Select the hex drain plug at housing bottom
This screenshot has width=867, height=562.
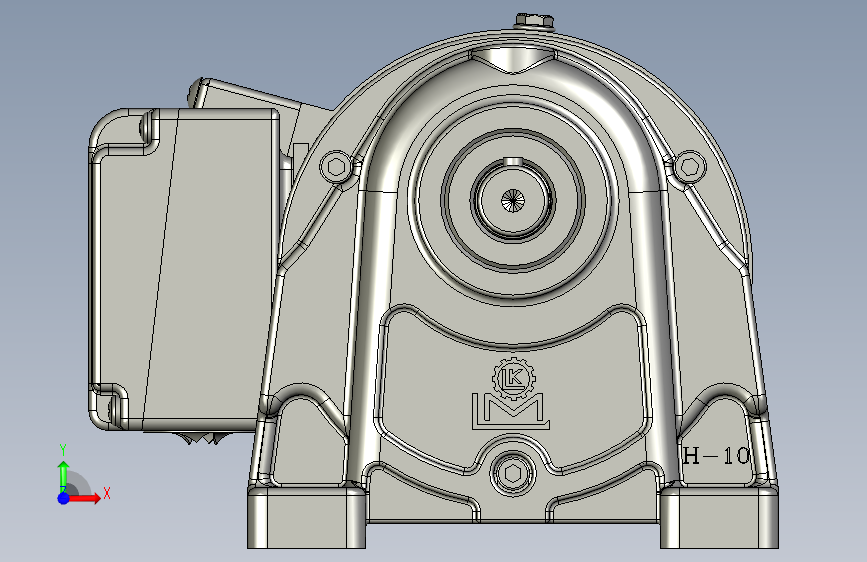click(x=513, y=474)
